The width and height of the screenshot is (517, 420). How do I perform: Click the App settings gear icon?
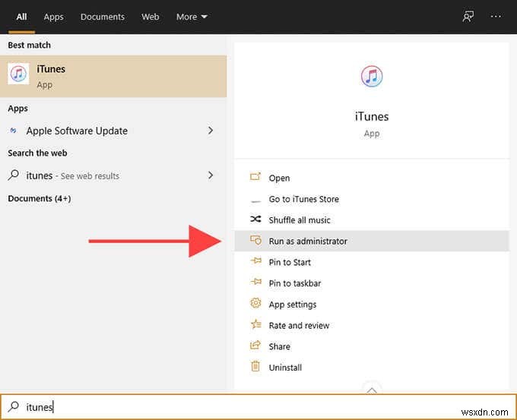pos(255,304)
